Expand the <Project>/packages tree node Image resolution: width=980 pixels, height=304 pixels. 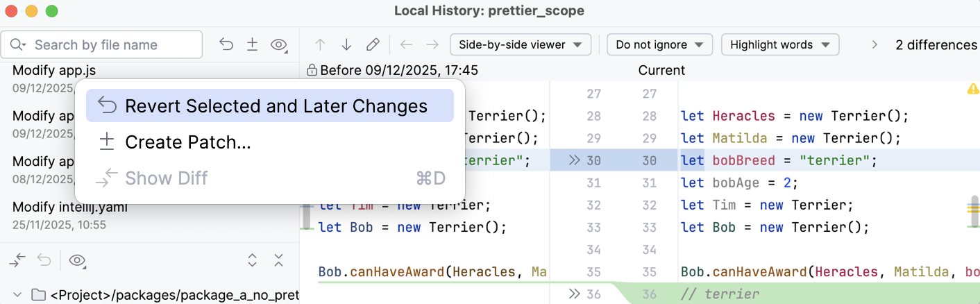point(18,295)
